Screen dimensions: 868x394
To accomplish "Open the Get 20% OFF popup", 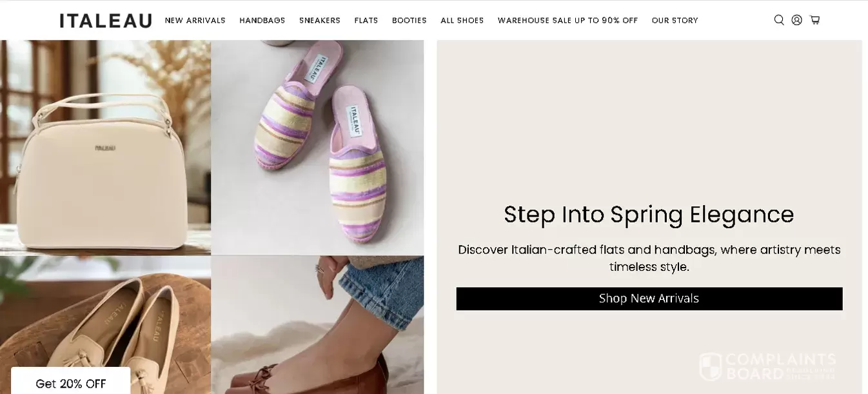I will [x=70, y=384].
